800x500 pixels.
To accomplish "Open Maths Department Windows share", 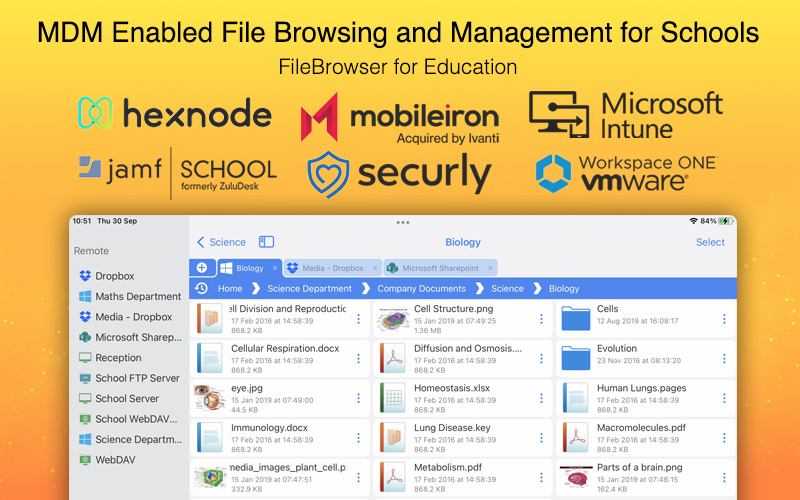I will [130, 296].
